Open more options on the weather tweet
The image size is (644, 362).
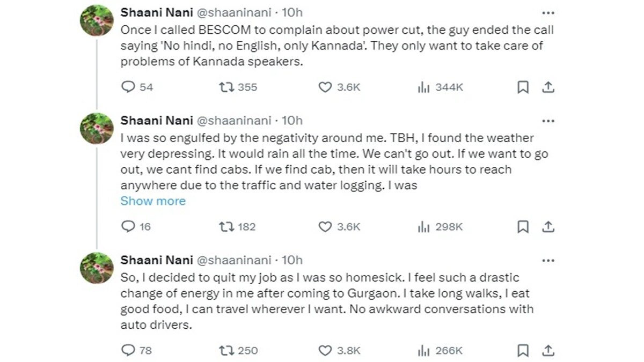click(548, 121)
